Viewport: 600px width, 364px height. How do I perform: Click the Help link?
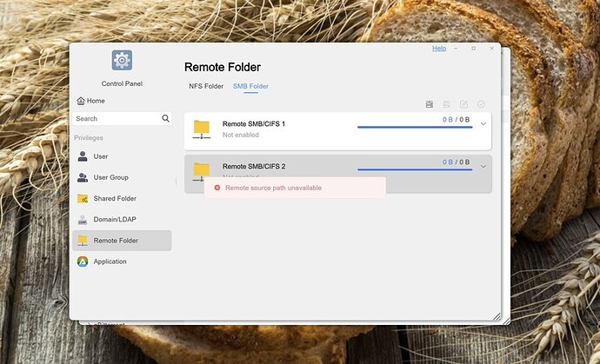click(439, 49)
